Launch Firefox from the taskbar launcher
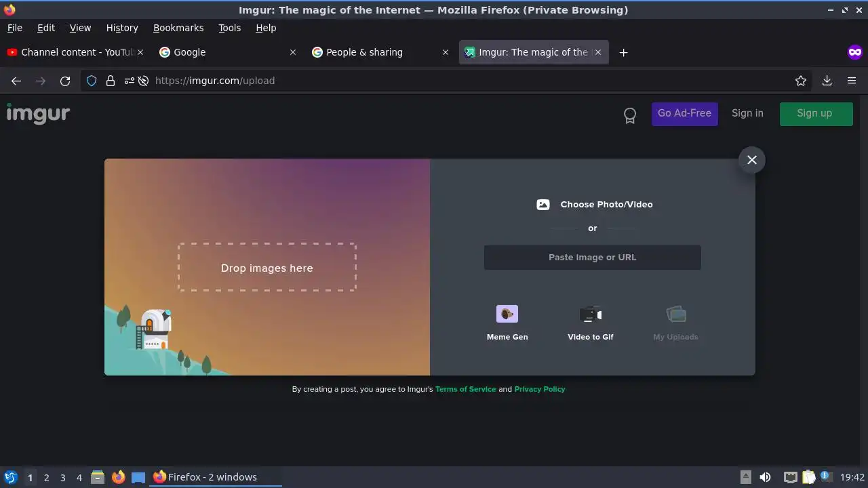Viewport: 868px width, 488px height. [118, 477]
